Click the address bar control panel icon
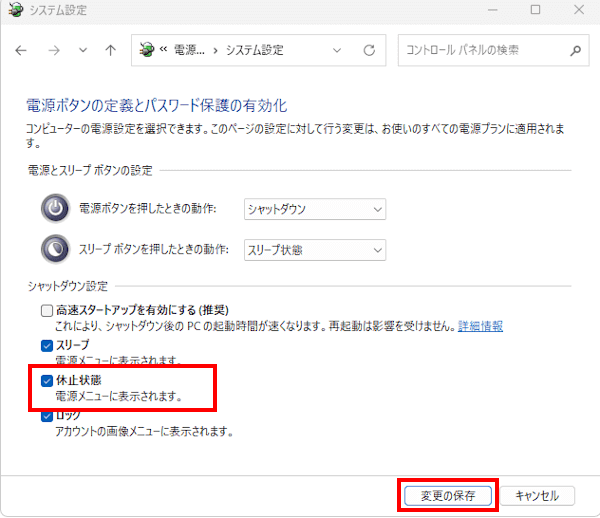The height and width of the screenshot is (518, 600). tap(147, 50)
